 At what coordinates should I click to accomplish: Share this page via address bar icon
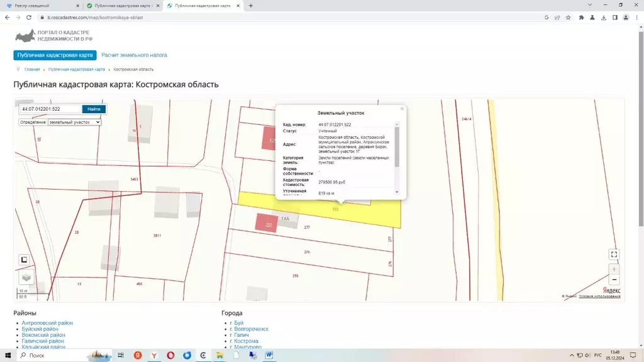click(557, 17)
